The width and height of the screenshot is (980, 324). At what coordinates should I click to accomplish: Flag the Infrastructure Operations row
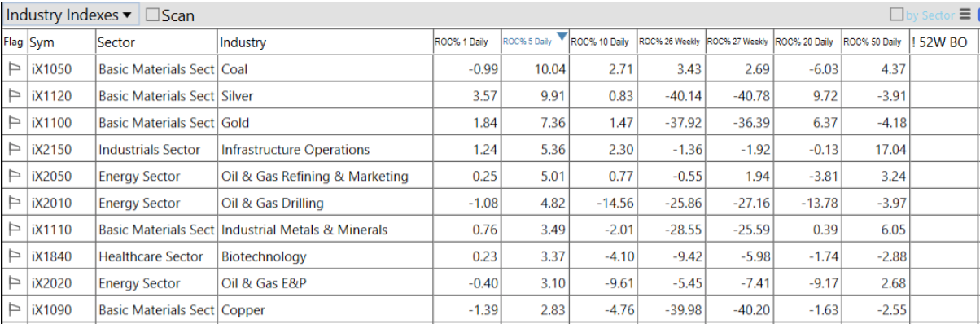pos(14,150)
